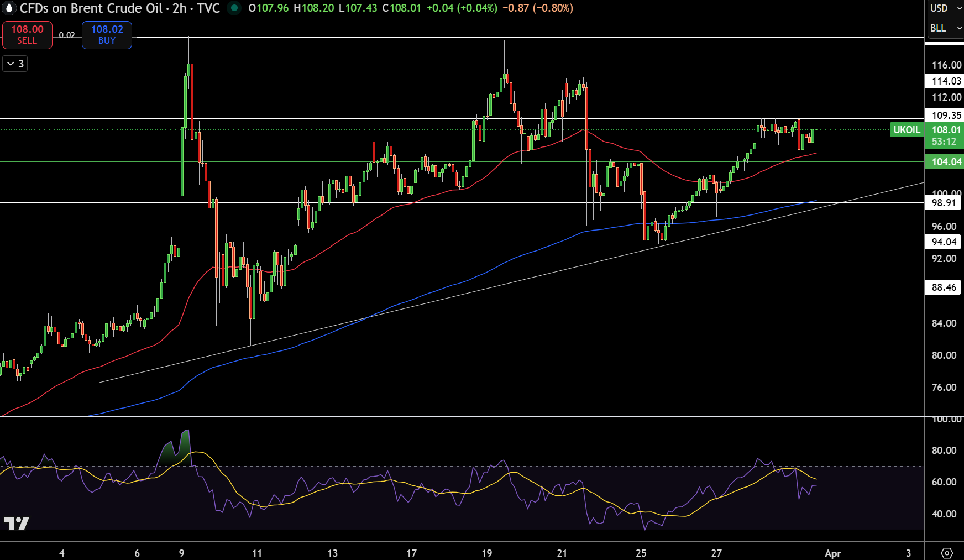This screenshot has width=964, height=560.
Task: Open the USD currency dropdown
Action: [x=945, y=8]
